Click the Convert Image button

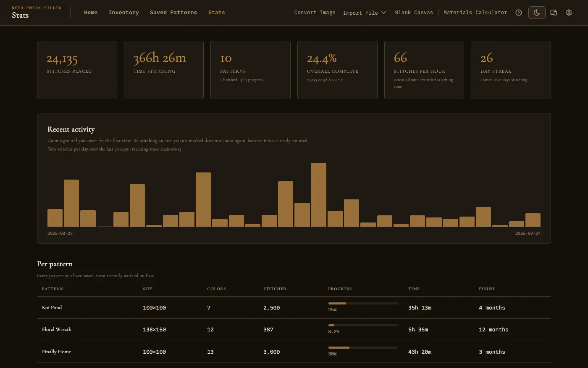click(x=315, y=13)
